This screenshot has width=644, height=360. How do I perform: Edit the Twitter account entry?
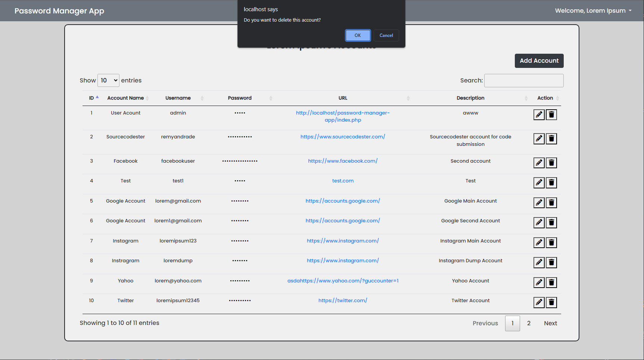click(x=539, y=302)
